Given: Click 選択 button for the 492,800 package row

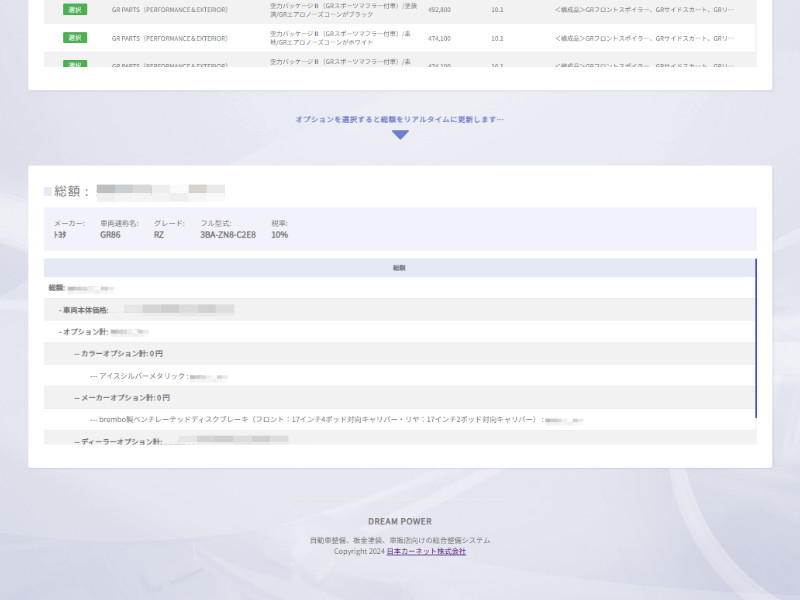Looking at the screenshot, I should click(x=75, y=10).
